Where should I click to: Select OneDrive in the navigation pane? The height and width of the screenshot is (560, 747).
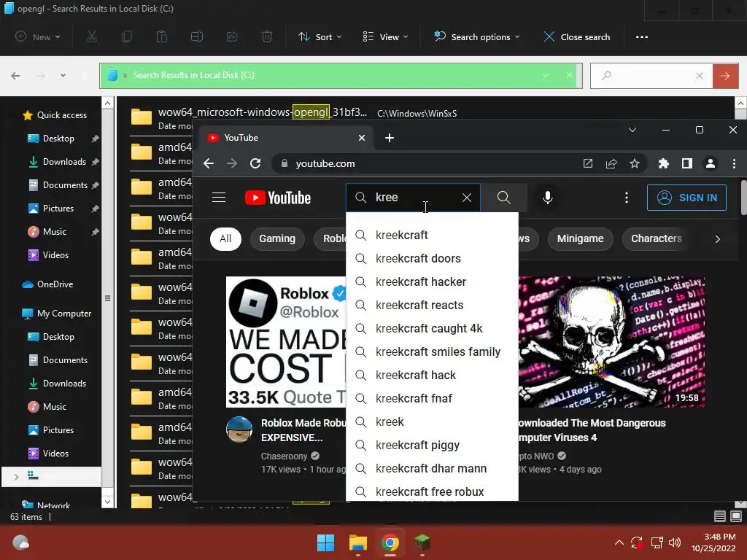pyautogui.click(x=55, y=284)
